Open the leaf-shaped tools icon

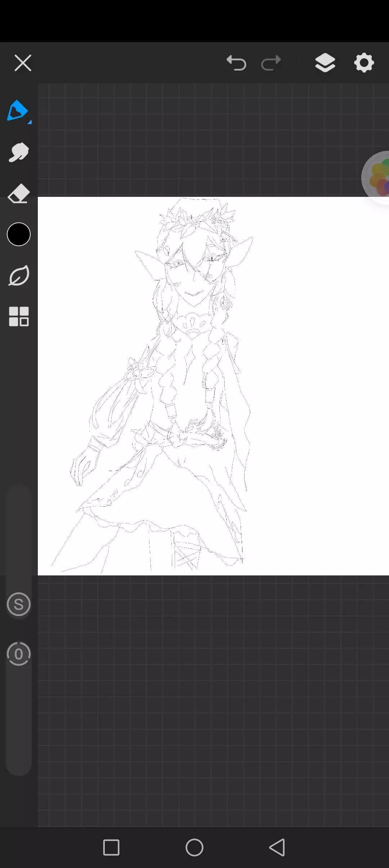point(19,276)
